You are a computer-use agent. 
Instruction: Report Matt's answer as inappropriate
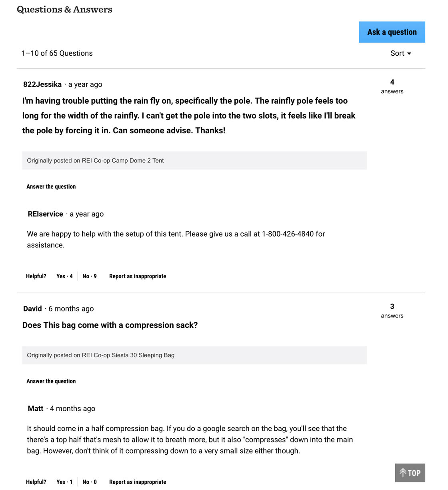[x=137, y=482]
